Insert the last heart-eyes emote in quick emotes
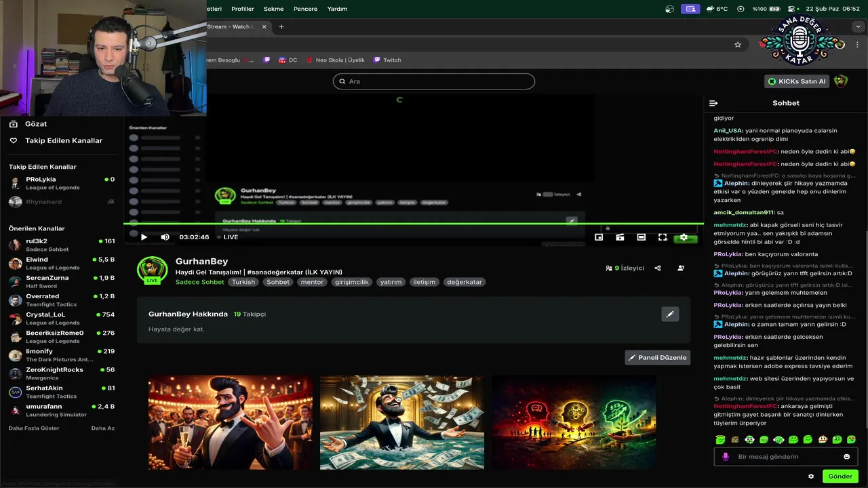This screenshot has height=488, width=868. (852, 440)
